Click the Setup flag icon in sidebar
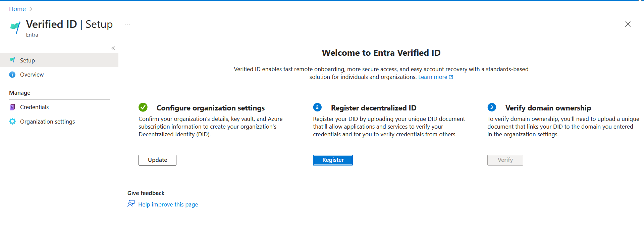 coord(12,60)
